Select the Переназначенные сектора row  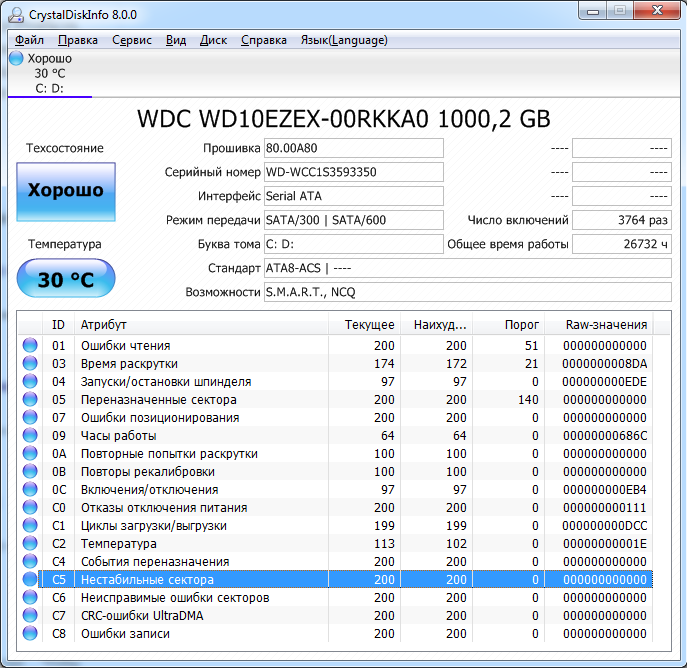335,399
